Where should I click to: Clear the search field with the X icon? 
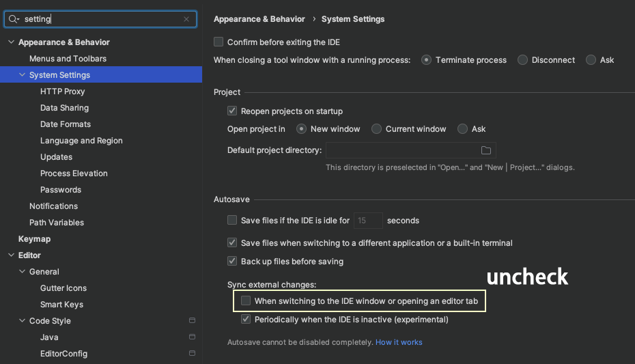(x=186, y=19)
